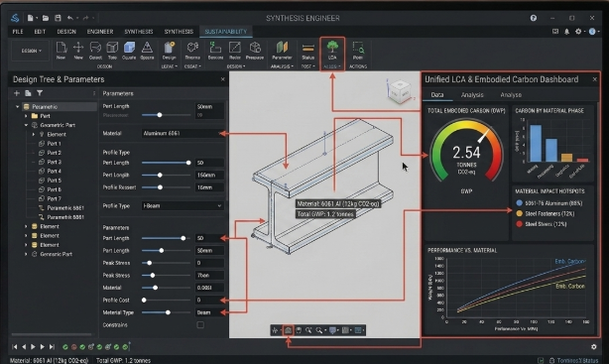Open the EDIT menu
The image size is (609, 364).
tap(40, 32)
